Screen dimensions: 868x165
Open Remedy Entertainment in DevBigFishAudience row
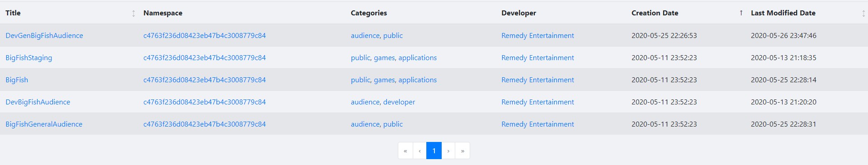538,102
